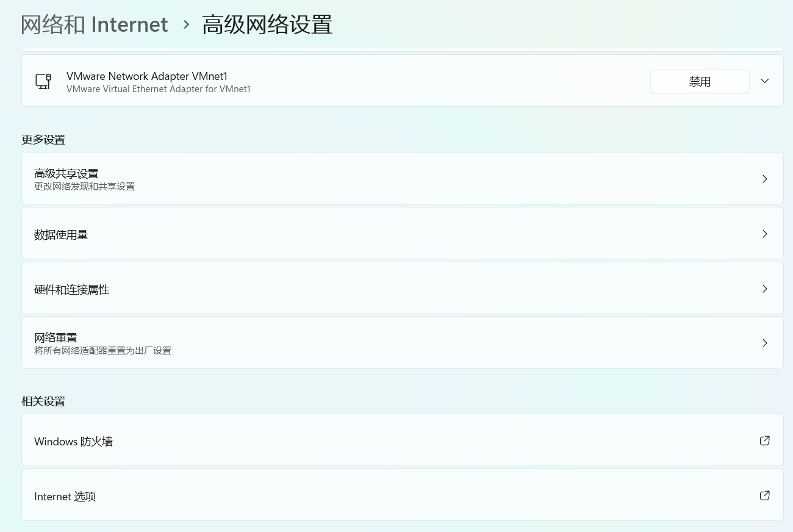This screenshot has width=793, height=532.
Task: Open 网络重置 to reset all adapters
Action: pyautogui.click(x=403, y=342)
